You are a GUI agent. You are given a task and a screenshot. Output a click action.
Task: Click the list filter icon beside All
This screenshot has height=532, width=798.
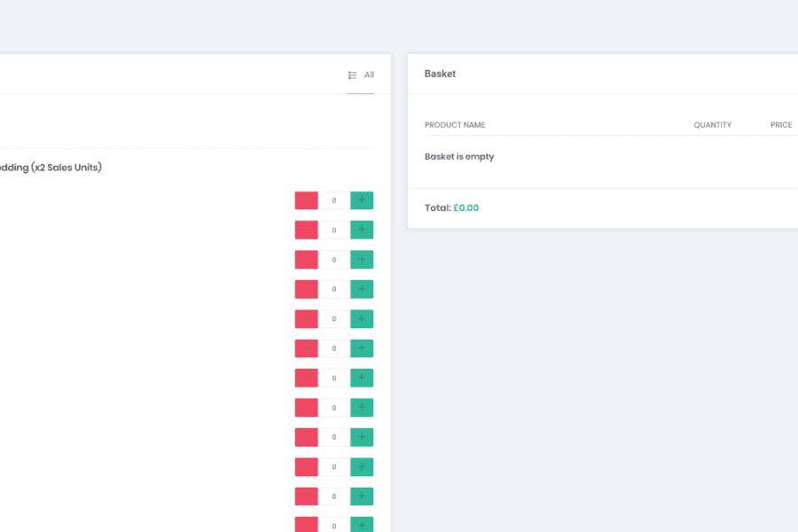(x=353, y=75)
